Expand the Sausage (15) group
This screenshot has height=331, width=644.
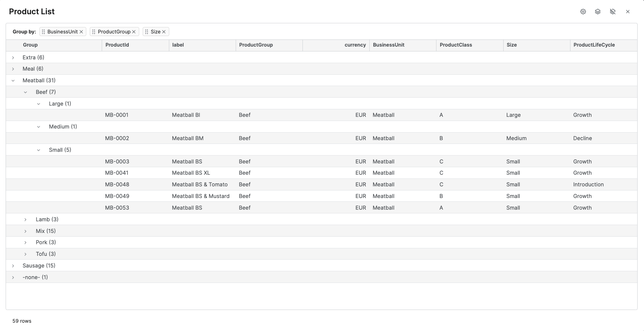pyautogui.click(x=13, y=266)
